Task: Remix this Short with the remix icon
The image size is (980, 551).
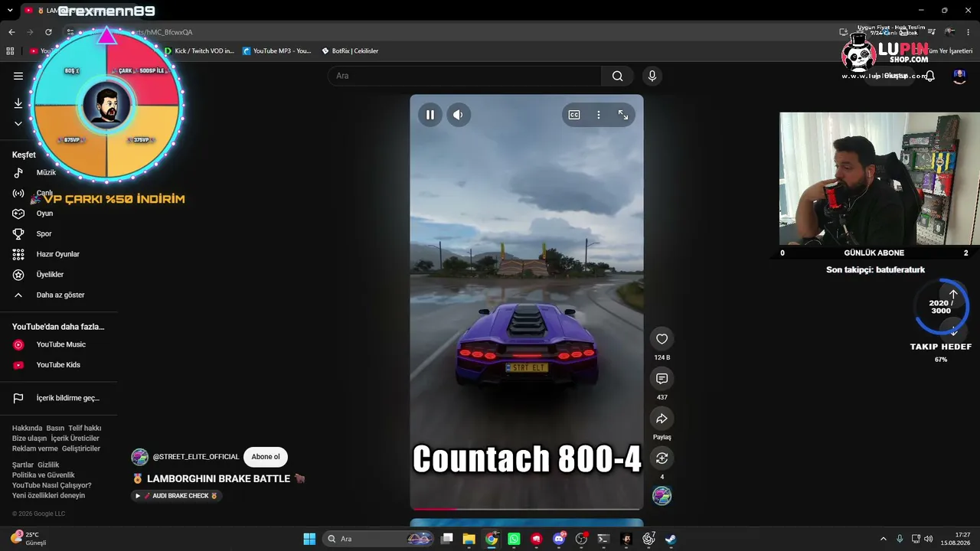Action: pyautogui.click(x=662, y=458)
